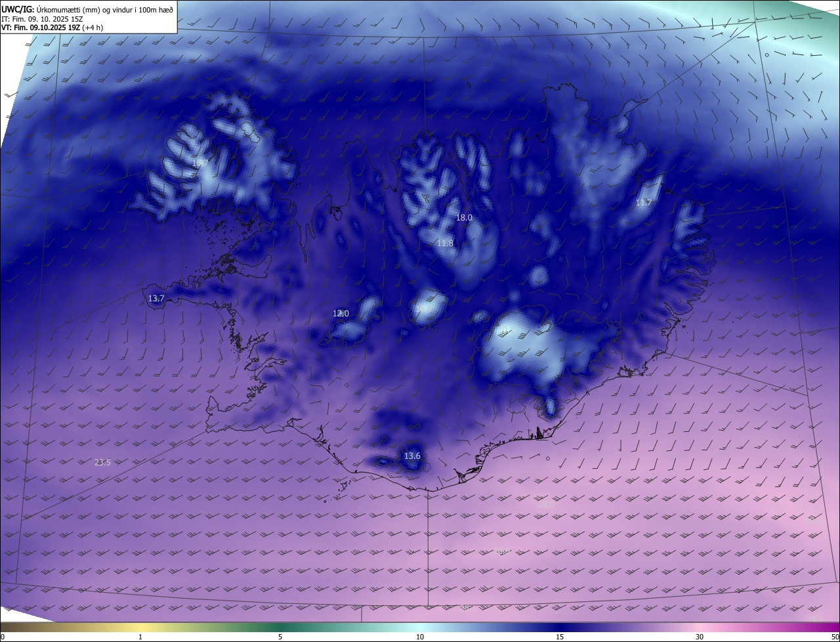Image resolution: width=840 pixels, height=642 pixels.
Task: Click the 13.7 value on the map
Action: (156, 298)
